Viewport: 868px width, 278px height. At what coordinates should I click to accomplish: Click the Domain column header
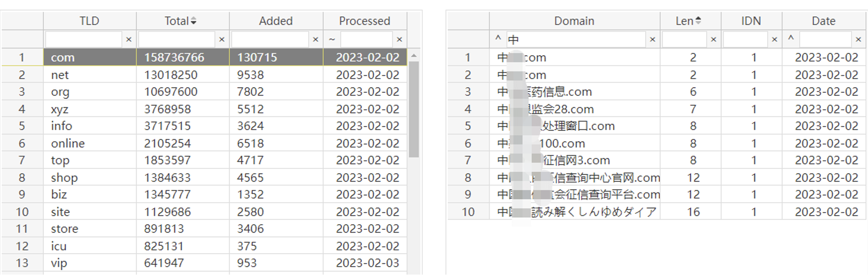(574, 21)
